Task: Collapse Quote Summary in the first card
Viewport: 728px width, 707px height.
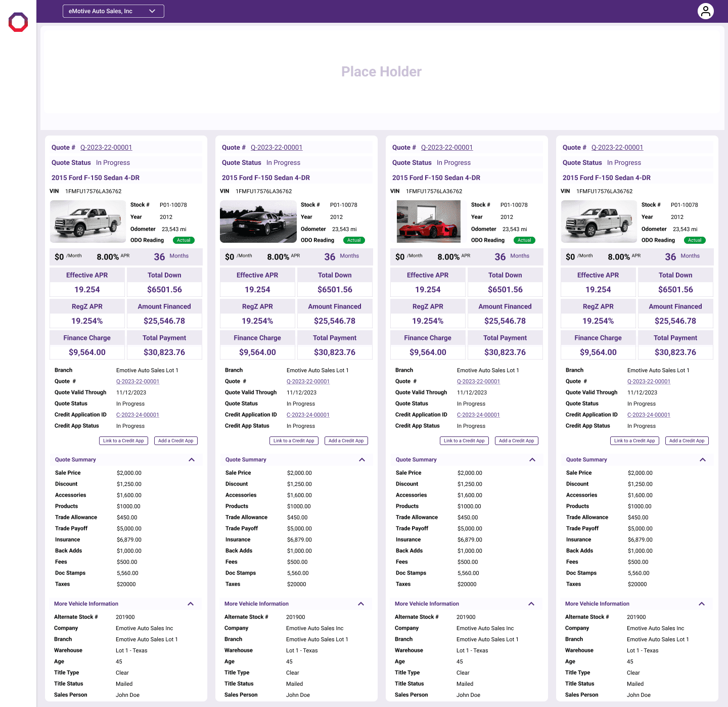Action: [x=192, y=460]
